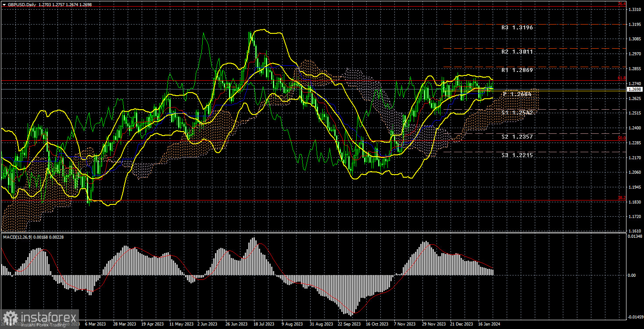Click the 1.2740 price axis value
This screenshot has width=644, height=329.
(634, 83)
